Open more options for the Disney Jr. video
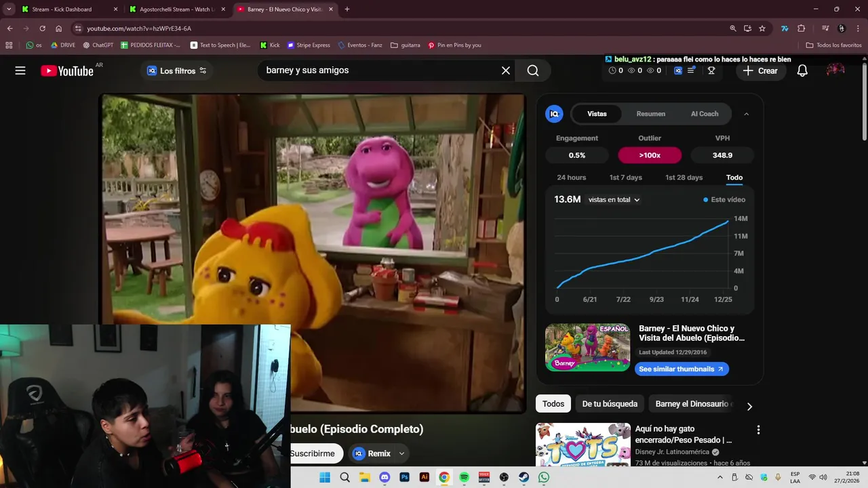Image resolution: width=868 pixels, height=488 pixels. click(x=758, y=430)
